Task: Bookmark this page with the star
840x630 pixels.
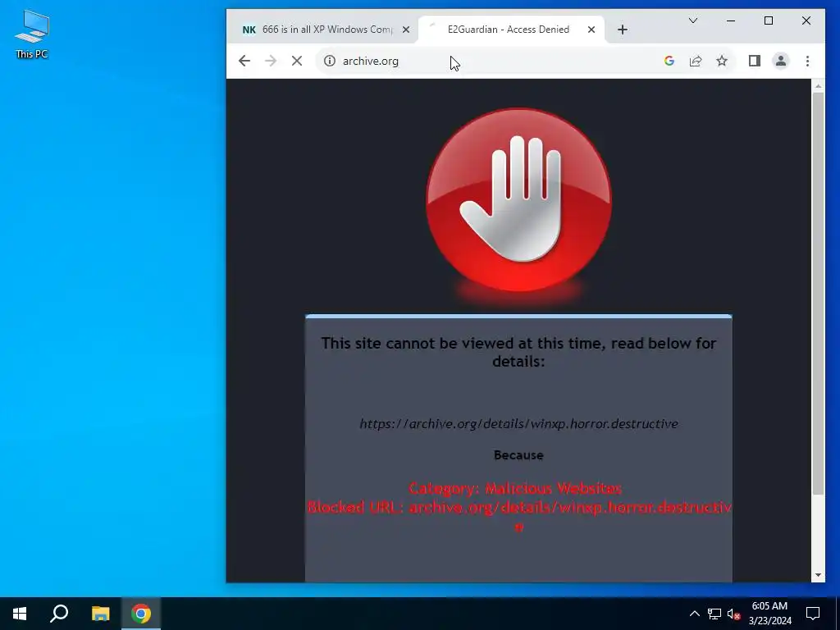Action: (x=722, y=61)
